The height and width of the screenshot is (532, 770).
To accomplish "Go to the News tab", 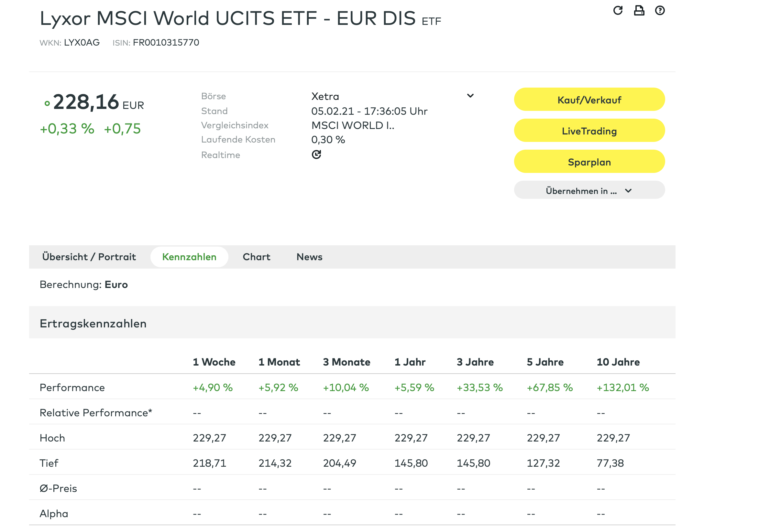I will coord(309,257).
